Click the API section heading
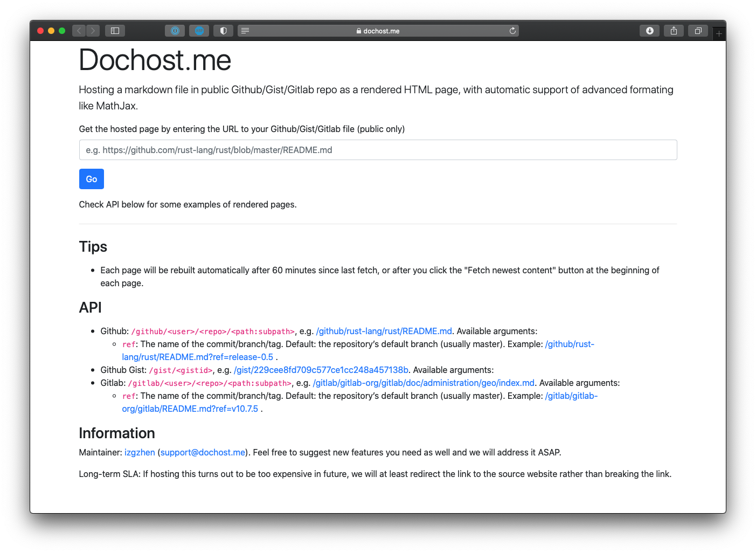 91,307
